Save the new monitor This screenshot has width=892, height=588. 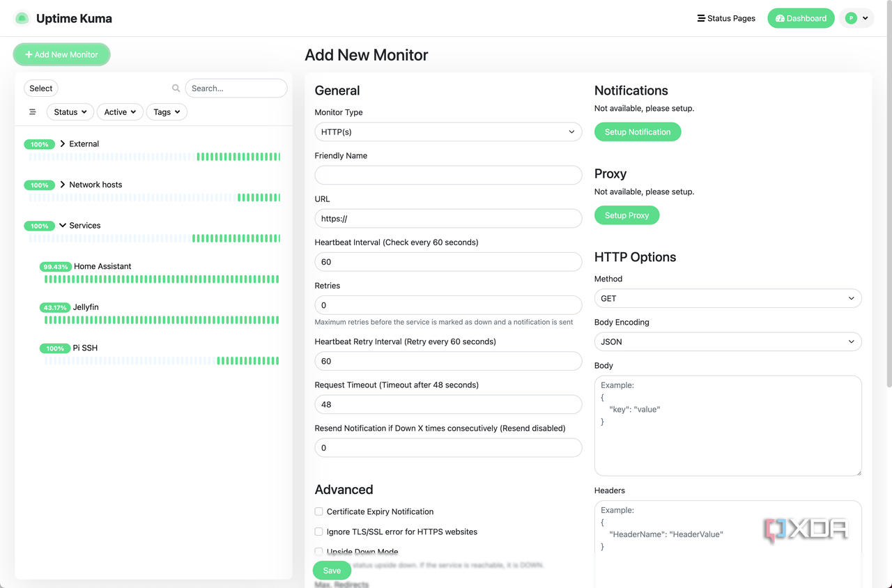click(x=332, y=571)
